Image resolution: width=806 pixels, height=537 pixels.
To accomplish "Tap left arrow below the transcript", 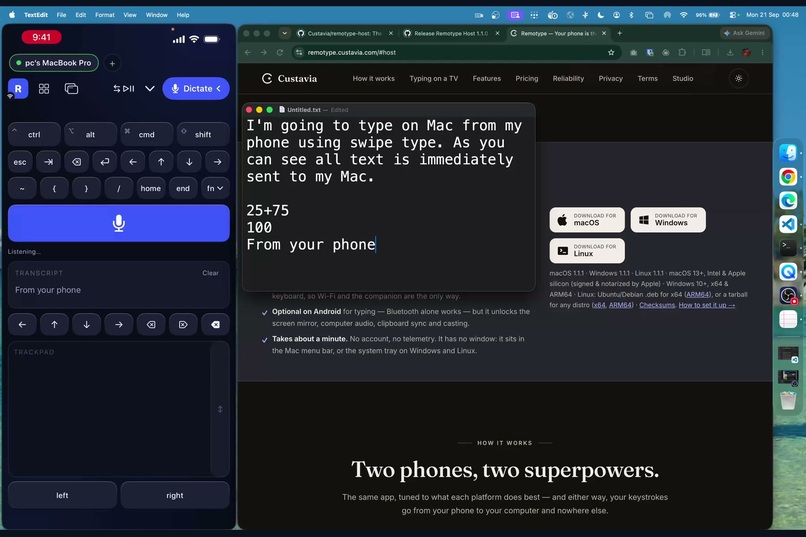I will coord(22,324).
